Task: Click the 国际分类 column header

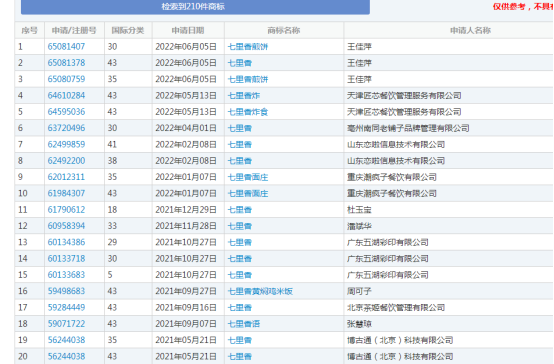Action: point(128,30)
